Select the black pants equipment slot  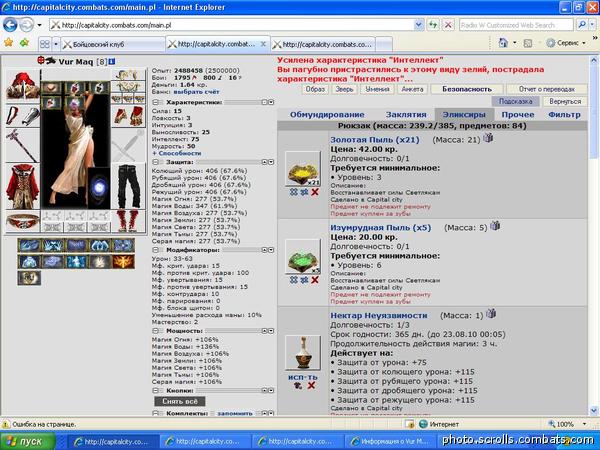click(x=128, y=186)
